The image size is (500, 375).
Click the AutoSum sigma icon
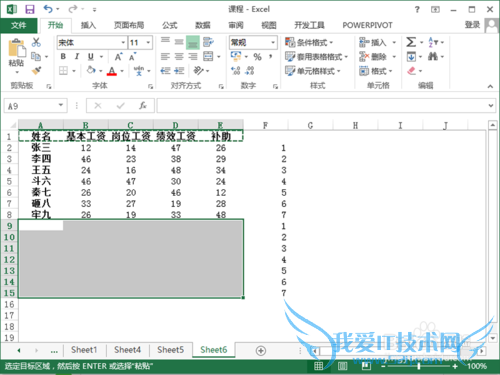411,42
